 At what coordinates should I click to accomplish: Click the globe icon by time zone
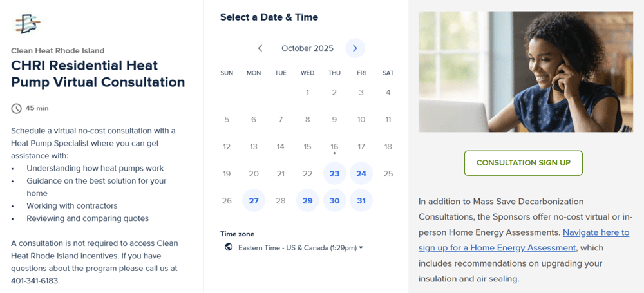229,247
